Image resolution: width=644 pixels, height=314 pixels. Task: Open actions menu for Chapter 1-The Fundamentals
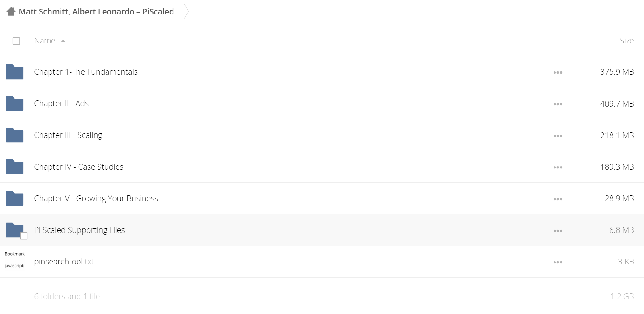(558, 72)
